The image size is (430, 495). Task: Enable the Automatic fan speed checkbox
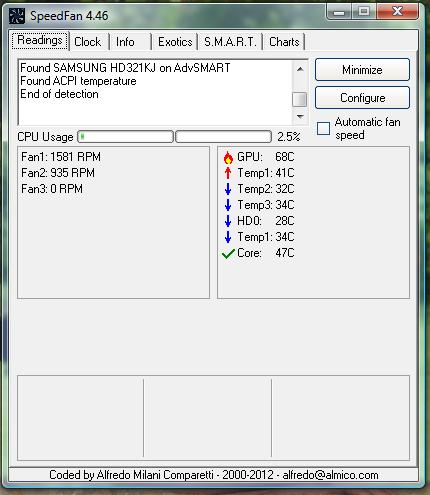[323, 129]
